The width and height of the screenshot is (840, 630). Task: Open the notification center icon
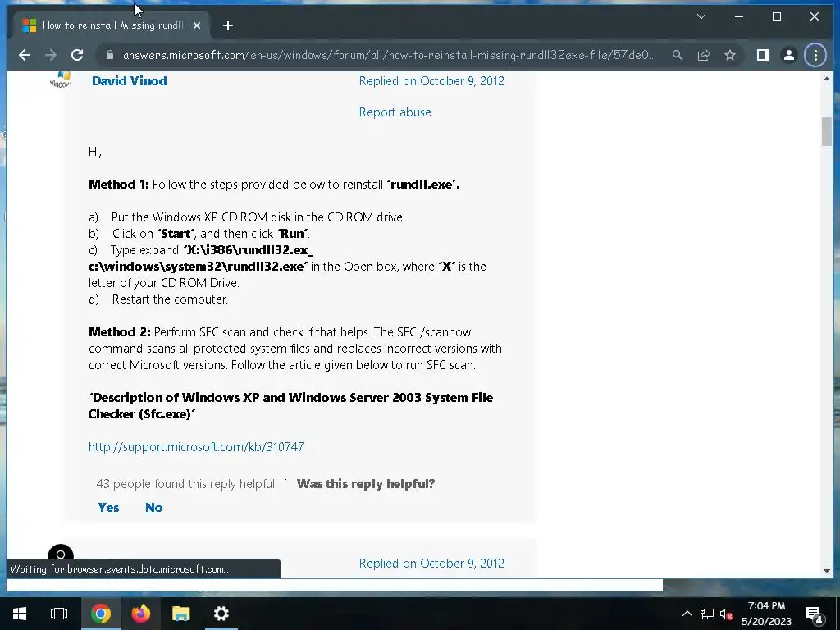(x=815, y=614)
